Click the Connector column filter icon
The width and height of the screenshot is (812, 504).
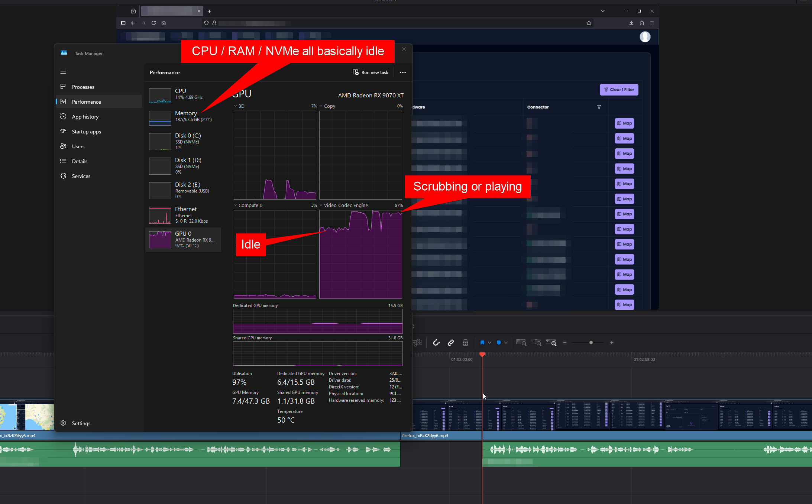click(599, 107)
